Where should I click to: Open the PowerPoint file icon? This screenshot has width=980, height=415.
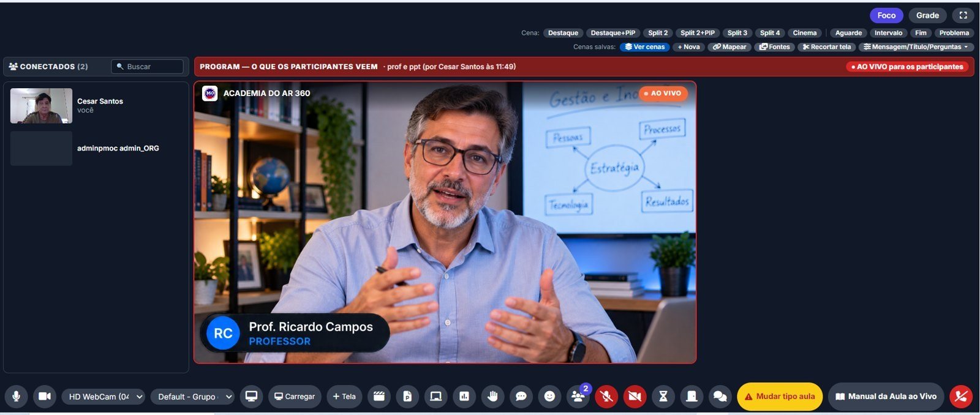click(x=407, y=397)
